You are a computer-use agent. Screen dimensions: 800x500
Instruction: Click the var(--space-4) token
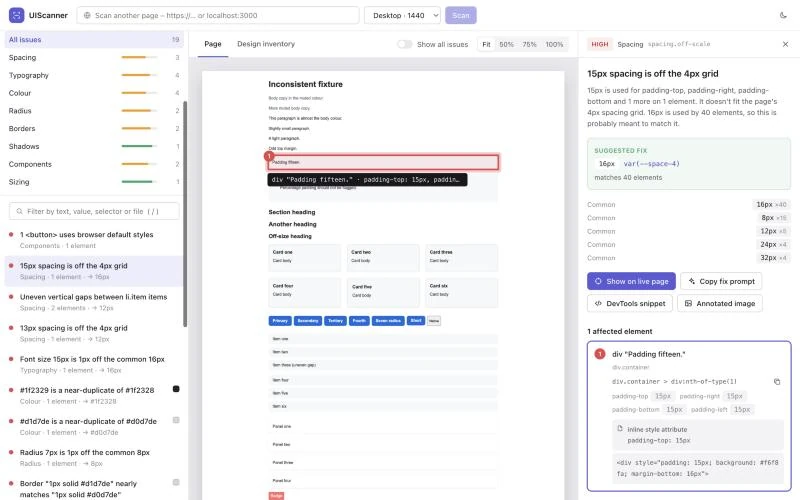(652, 164)
